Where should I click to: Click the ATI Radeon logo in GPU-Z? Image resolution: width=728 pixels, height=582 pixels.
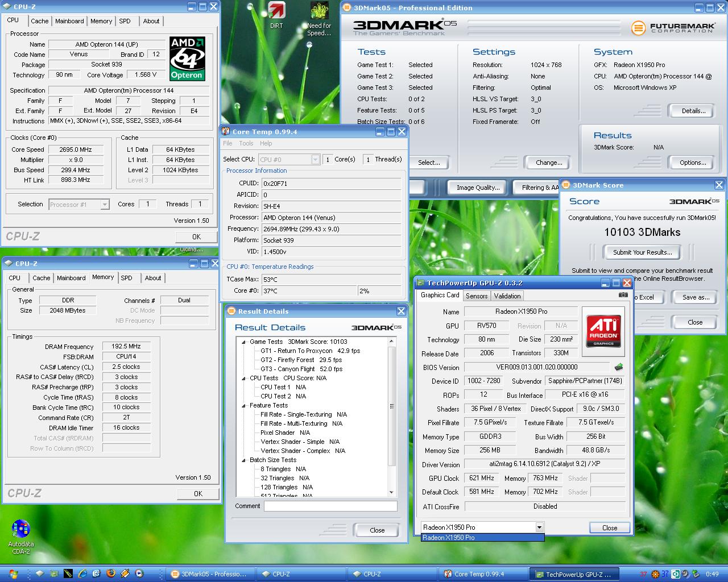click(x=603, y=331)
